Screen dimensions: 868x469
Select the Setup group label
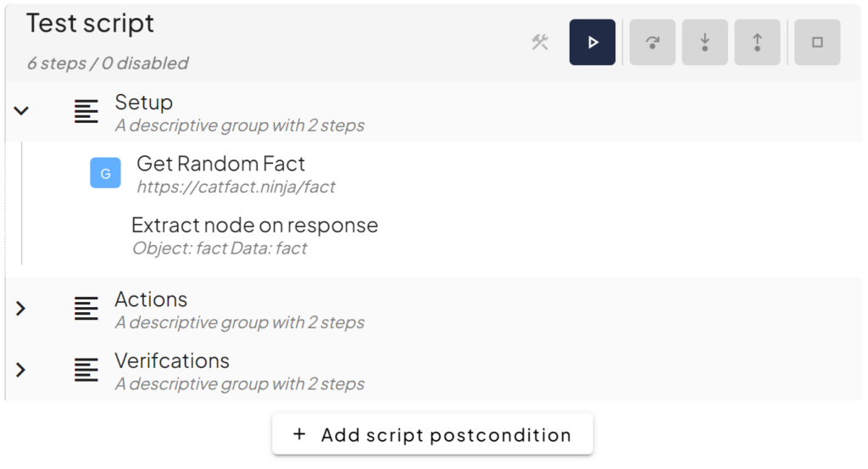pos(144,103)
